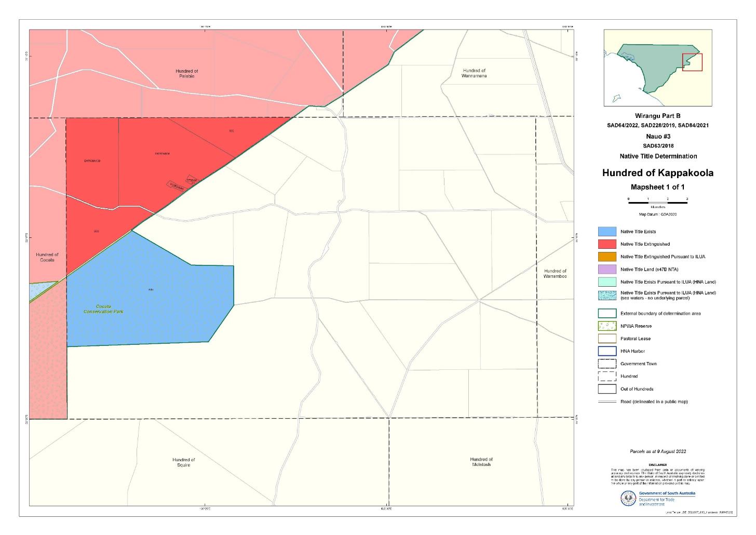The image size is (756, 535).
Task: Click the NPWA Reserve legend symbol
Action: coord(607,326)
